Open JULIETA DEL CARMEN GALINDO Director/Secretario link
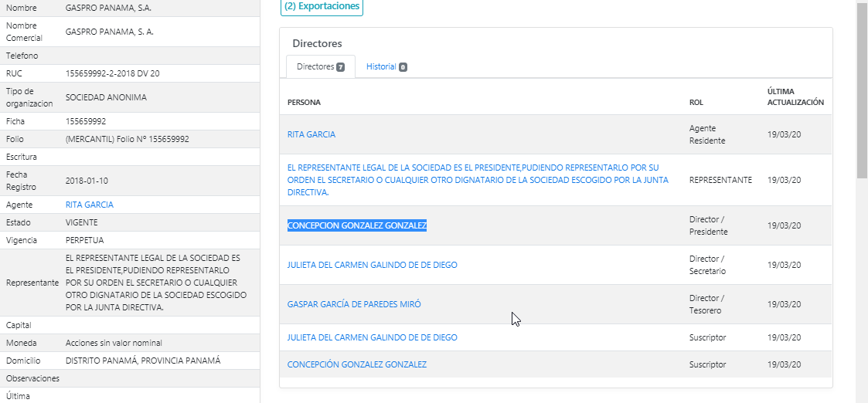 (372, 265)
